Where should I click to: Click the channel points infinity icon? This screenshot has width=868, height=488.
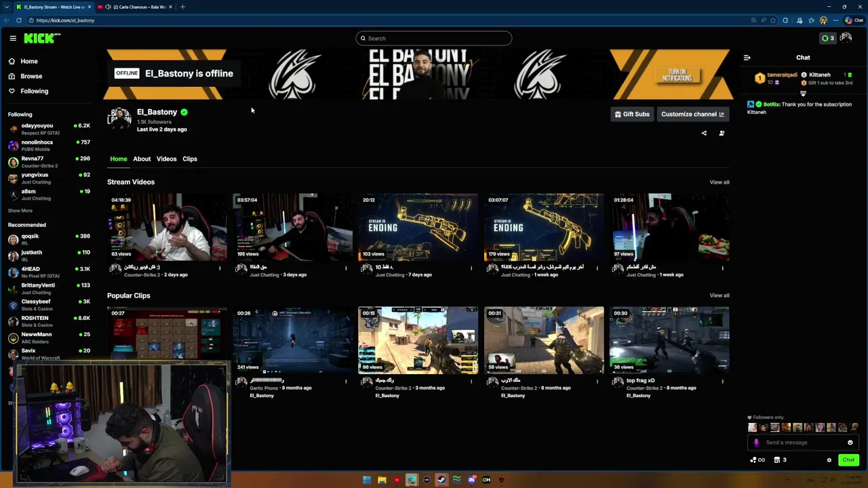[x=757, y=460]
